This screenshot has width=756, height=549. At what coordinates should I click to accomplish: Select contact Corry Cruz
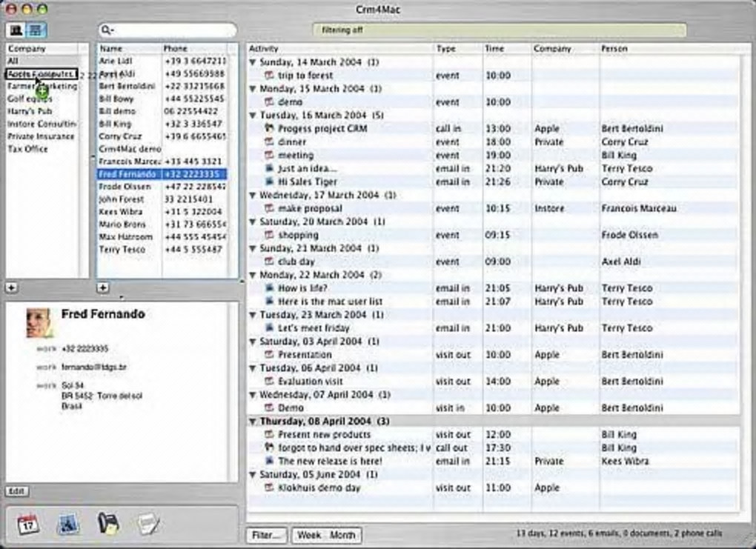(162, 136)
